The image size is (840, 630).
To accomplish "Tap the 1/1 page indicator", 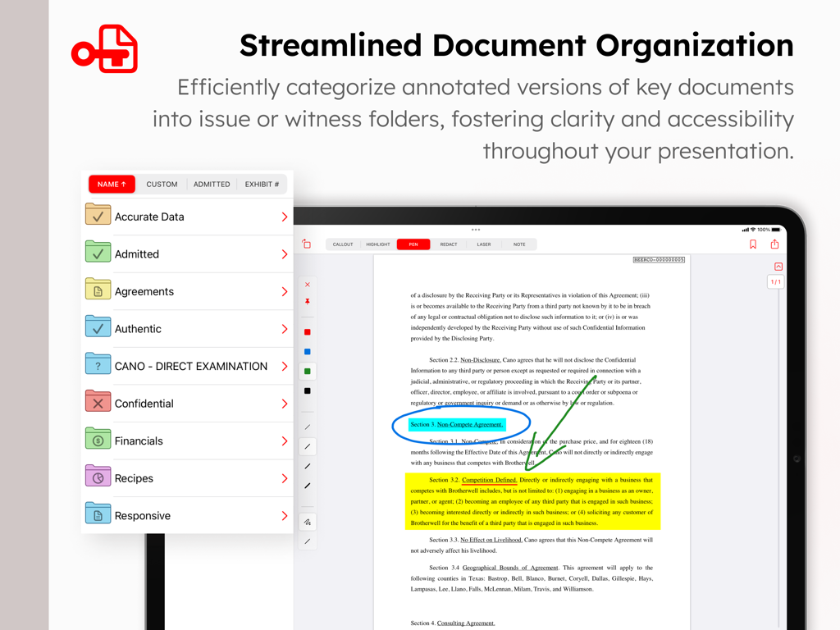I will click(778, 282).
